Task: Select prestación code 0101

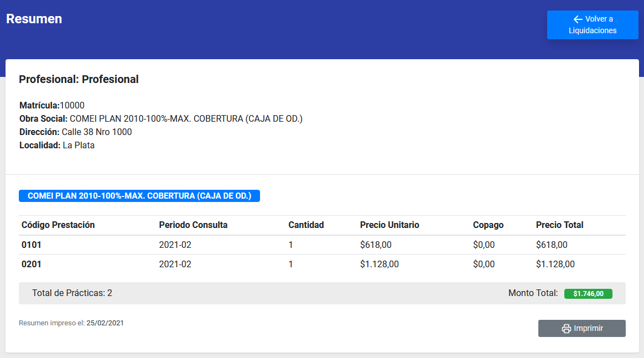Action: [31, 244]
